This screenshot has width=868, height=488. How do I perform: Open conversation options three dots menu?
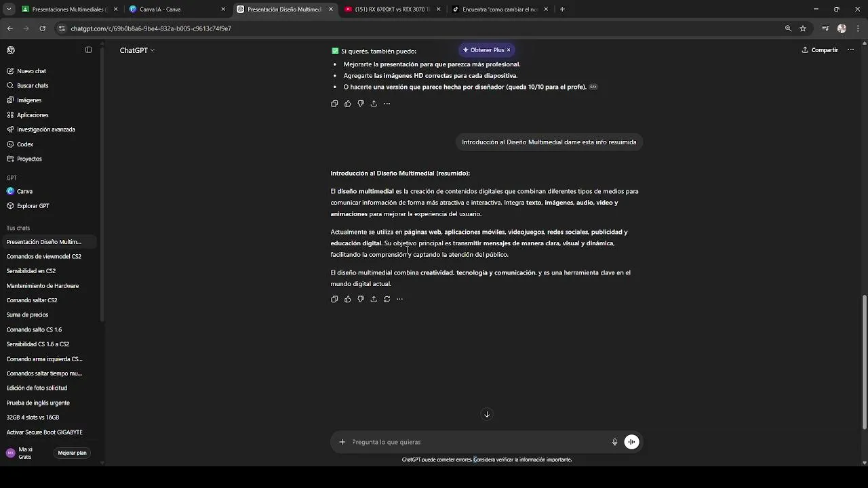coord(850,50)
